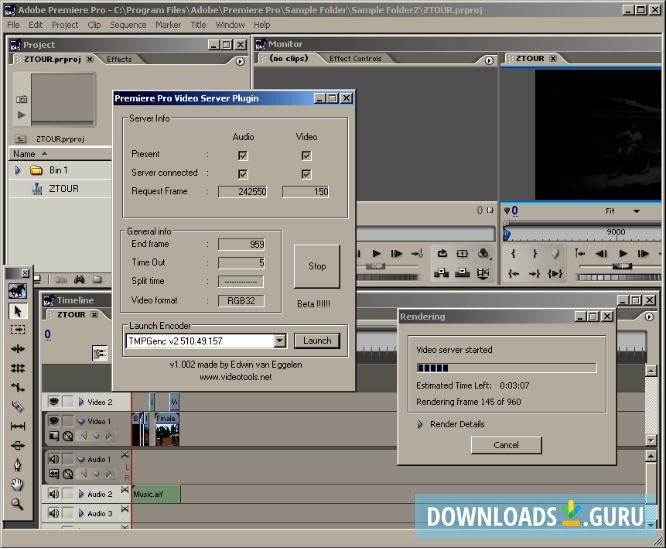The height and width of the screenshot is (549, 666).
Task: Click the Set In Point brace icon
Action: click(x=514, y=254)
